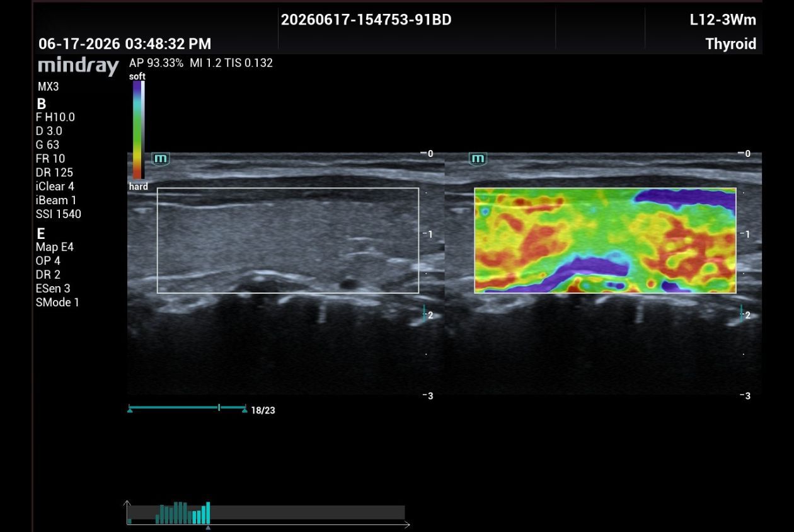Screen dimensions: 794x532
Task: Click the Map E4 parameter
Action: (x=55, y=247)
